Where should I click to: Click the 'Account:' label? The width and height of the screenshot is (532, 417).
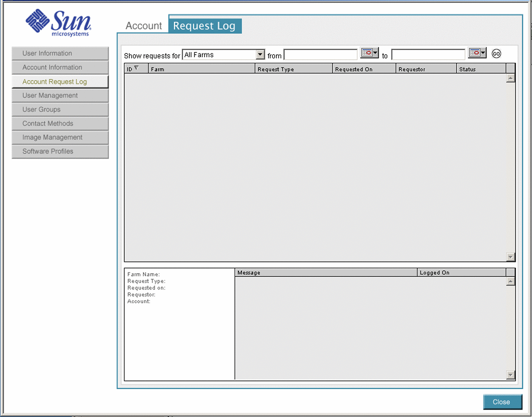tap(139, 301)
